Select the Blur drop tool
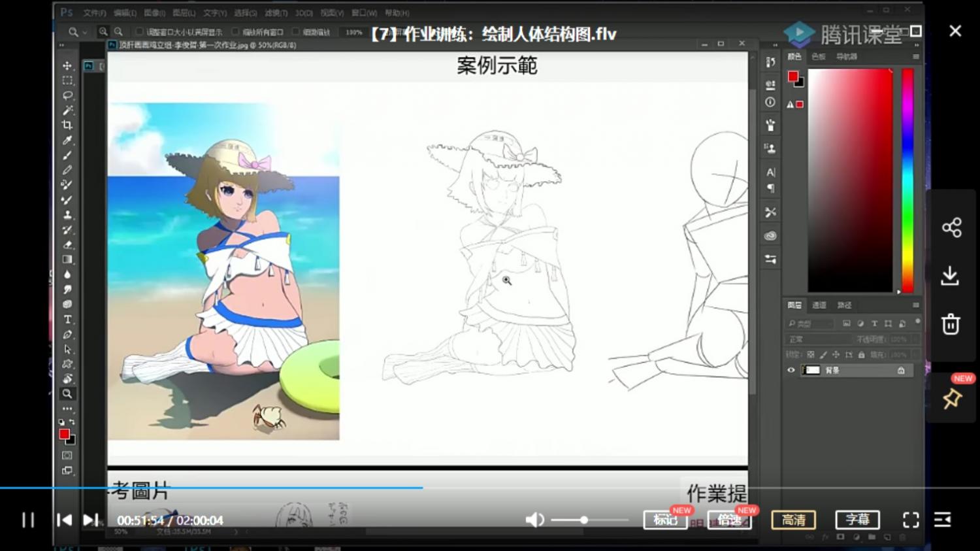Viewport: 980px width, 551px height. 67,275
